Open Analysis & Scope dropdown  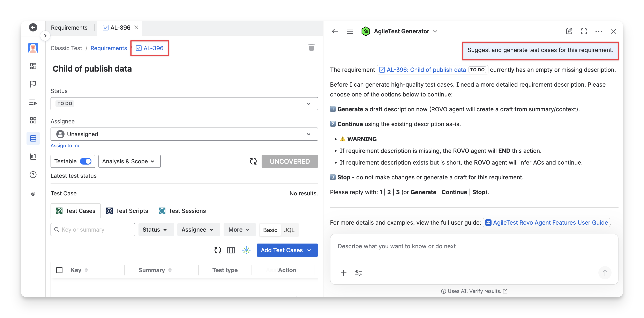(129, 161)
